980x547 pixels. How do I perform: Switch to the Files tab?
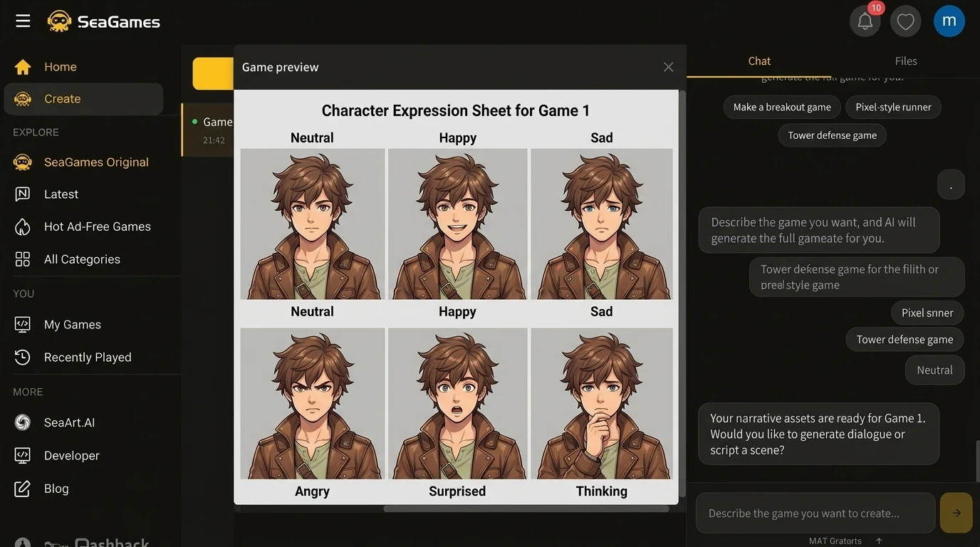[905, 61]
